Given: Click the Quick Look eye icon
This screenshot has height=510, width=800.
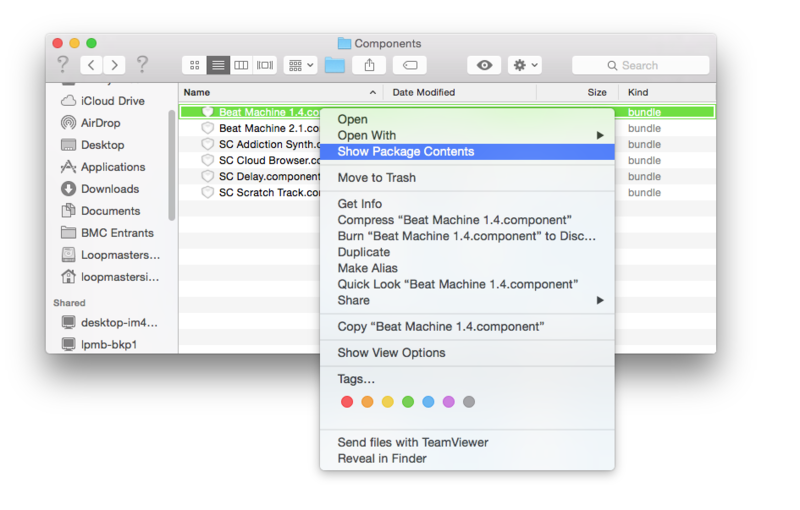Looking at the screenshot, I should 484,65.
